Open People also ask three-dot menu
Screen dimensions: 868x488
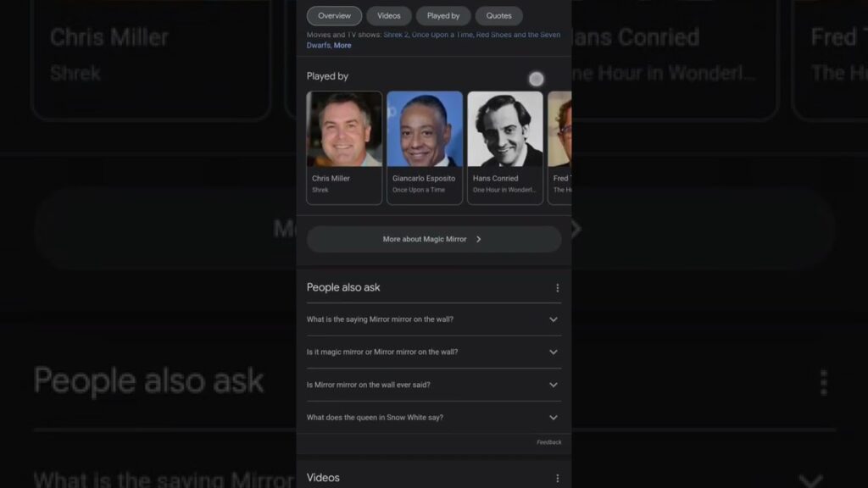click(557, 288)
